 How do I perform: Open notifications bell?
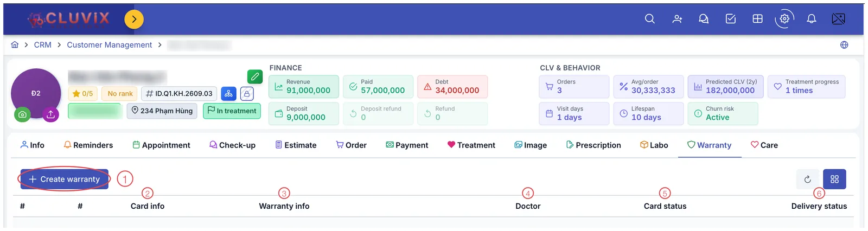click(811, 19)
